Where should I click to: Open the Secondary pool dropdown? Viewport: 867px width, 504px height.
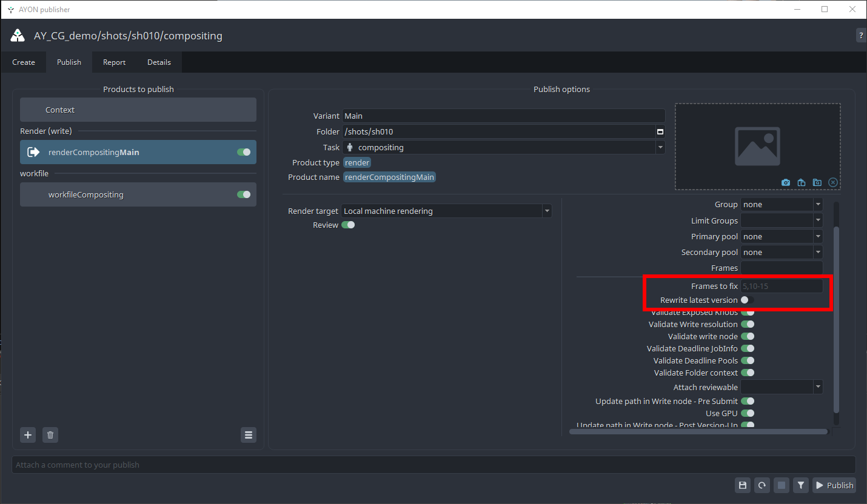[782, 252]
